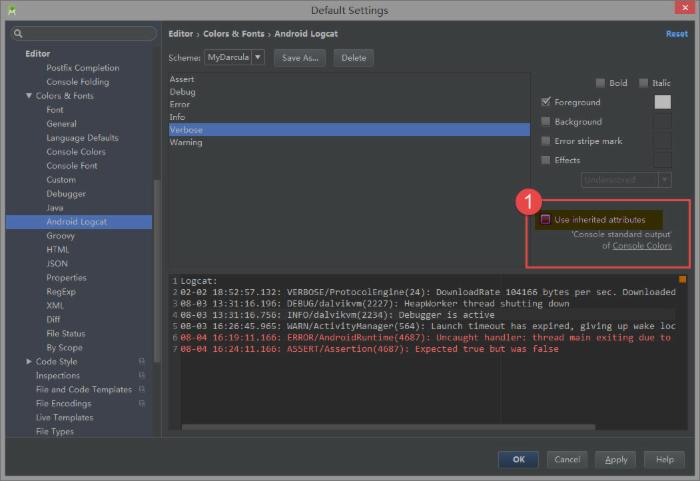Click the project-level icon beside Inspections

142,376
